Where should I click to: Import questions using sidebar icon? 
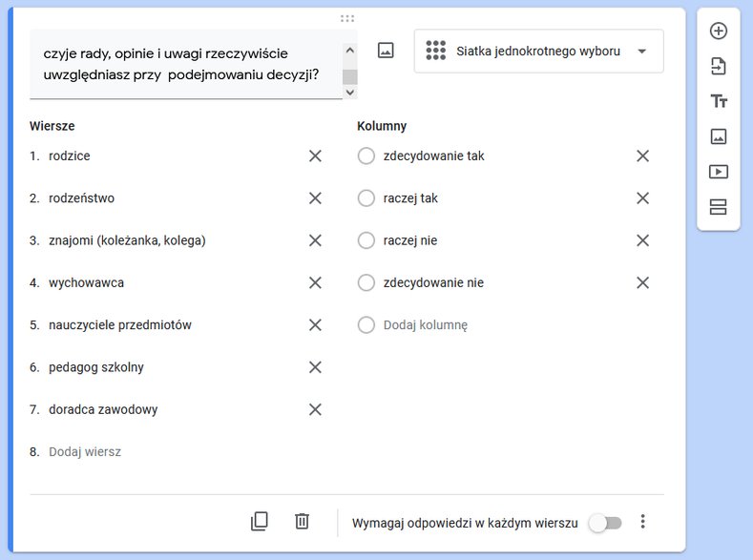point(719,66)
